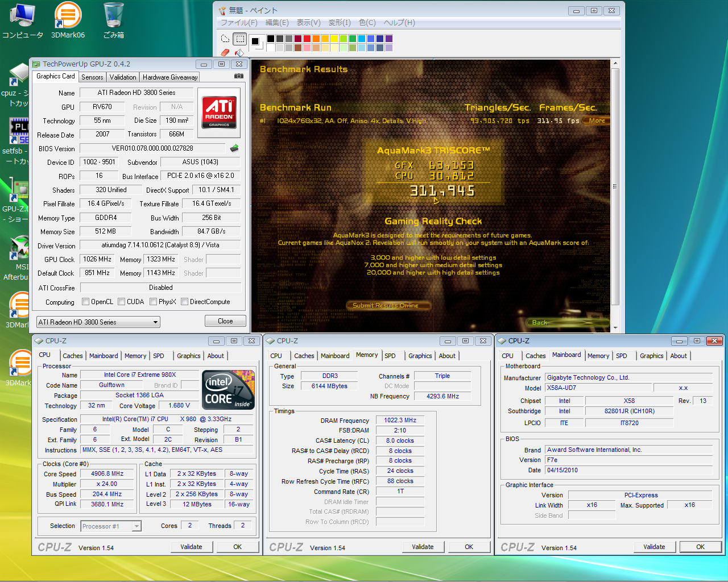
Task: Click OK in the Memory CPU-Z window
Action: coord(469,547)
